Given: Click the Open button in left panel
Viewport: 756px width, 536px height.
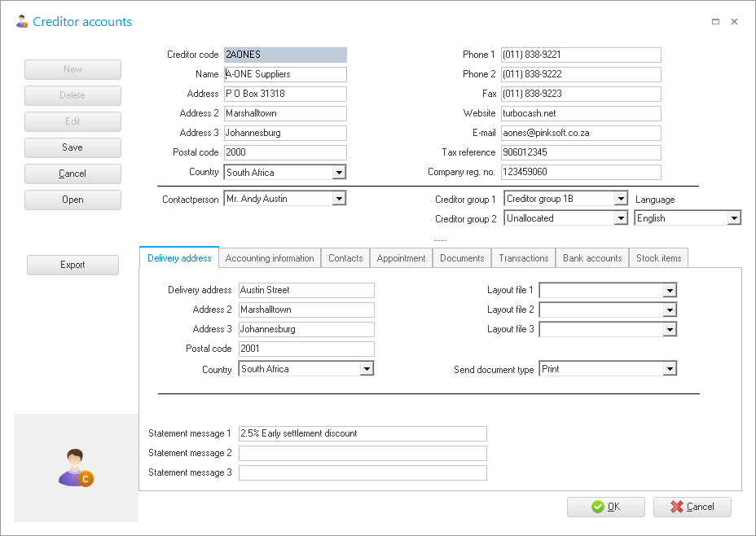Looking at the screenshot, I should coord(73,200).
